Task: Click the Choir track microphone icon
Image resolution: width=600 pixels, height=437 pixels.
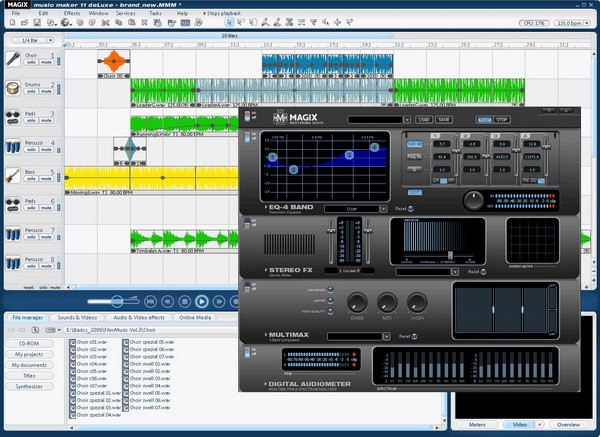Action: tap(13, 59)
